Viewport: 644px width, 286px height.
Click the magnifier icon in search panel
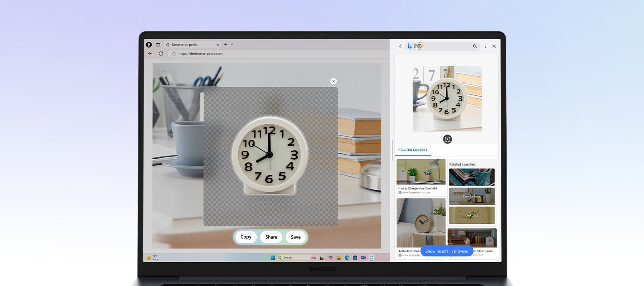[x=475, y=46]
